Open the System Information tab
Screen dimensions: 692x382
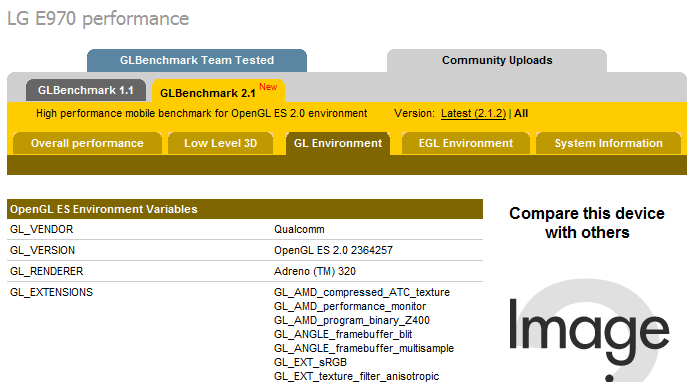[608, 143]
